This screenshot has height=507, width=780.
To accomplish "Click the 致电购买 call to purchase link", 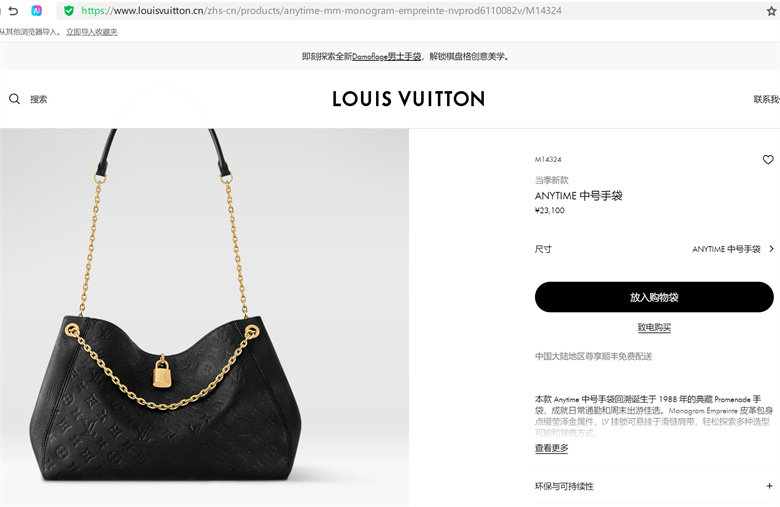I will 654,327.
